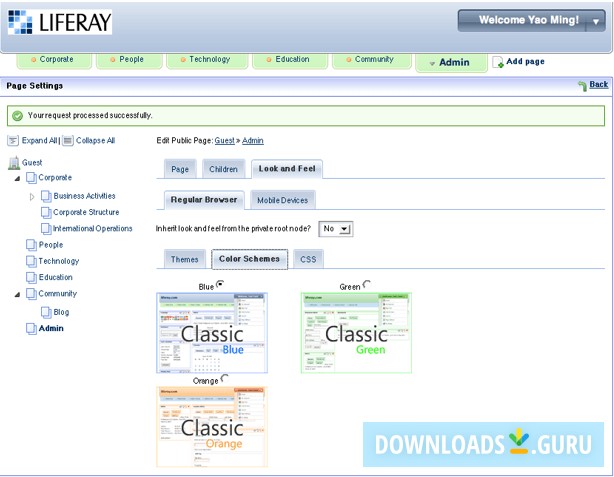614x477 pixels.
Task: Open the People navigation tab
Action: [129, 60]
